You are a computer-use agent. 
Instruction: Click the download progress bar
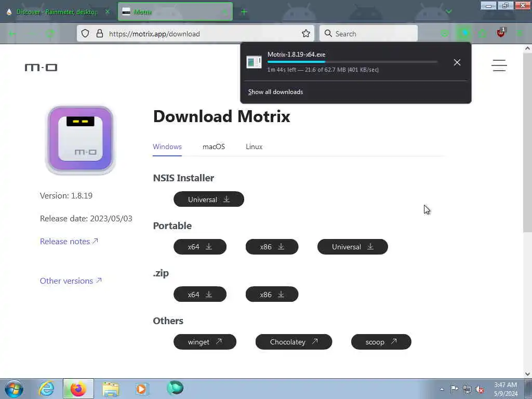(352, 62)
